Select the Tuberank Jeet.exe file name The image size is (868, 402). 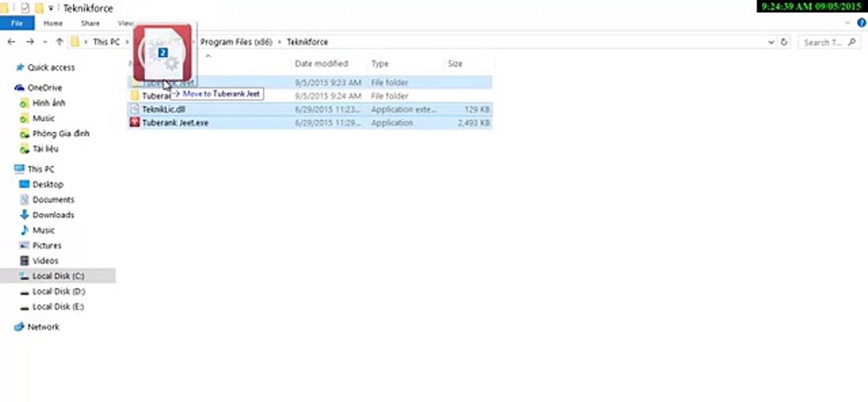[175, 123]
